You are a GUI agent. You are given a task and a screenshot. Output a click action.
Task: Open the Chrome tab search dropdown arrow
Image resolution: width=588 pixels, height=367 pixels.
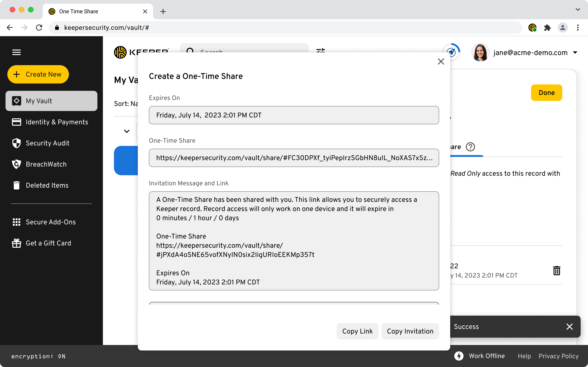578,9
